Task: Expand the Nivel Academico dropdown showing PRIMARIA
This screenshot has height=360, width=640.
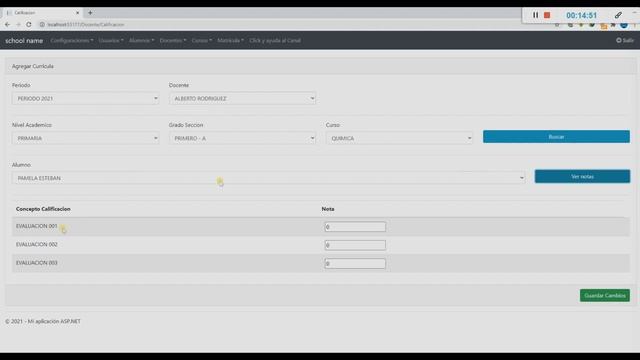Action: [85, 138]
